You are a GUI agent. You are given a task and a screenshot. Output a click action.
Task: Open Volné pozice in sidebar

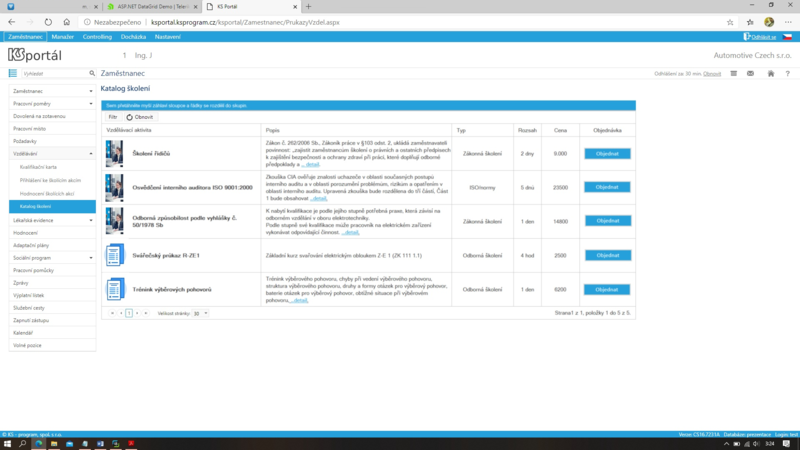[x=27, y=345]
